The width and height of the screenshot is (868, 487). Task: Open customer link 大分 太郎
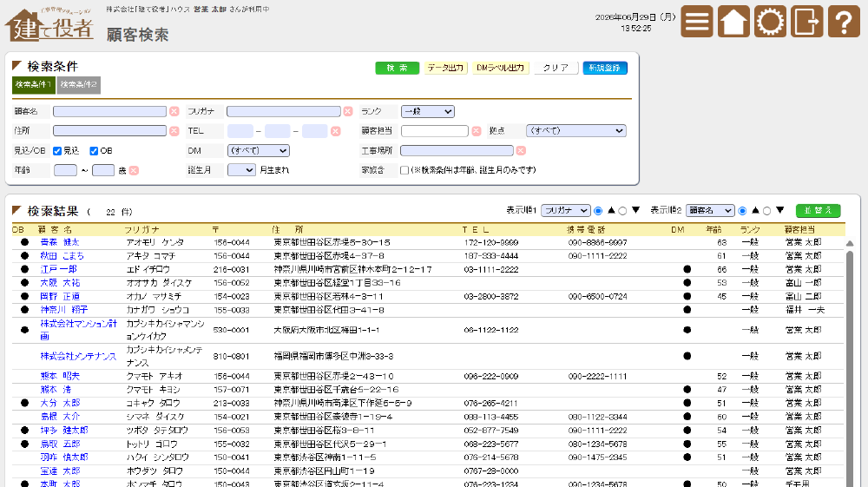pyautogui.click(x=60, y=403)
